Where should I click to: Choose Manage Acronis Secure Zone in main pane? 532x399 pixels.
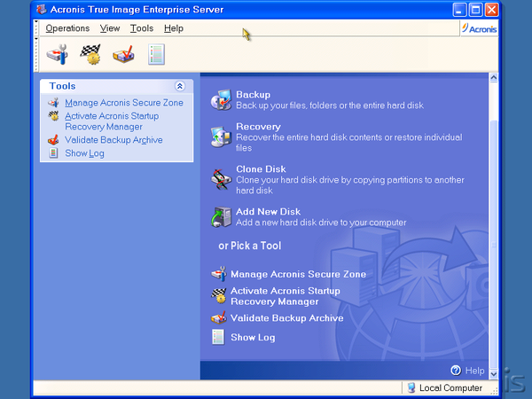(x=298, y=274)
